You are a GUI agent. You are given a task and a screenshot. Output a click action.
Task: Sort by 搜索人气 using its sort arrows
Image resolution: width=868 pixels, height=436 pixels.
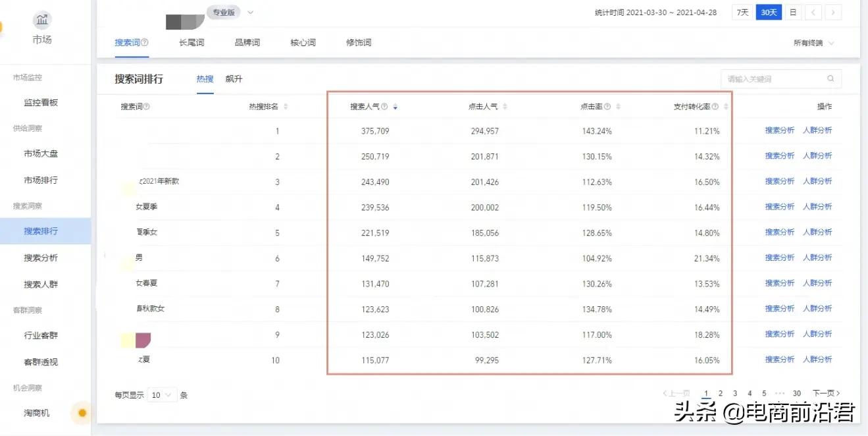pyautogui.click(x=395, y=105)
